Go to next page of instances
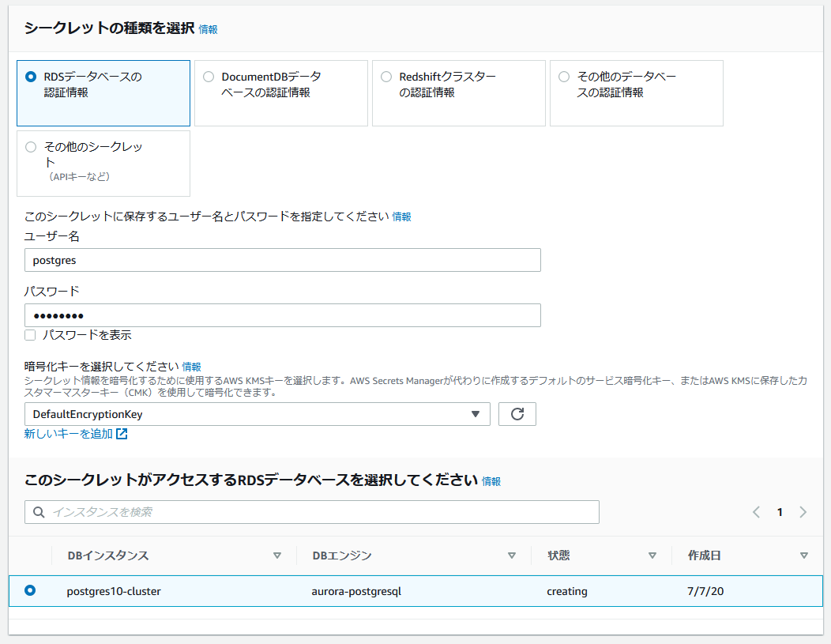 (x=803, y=512)
